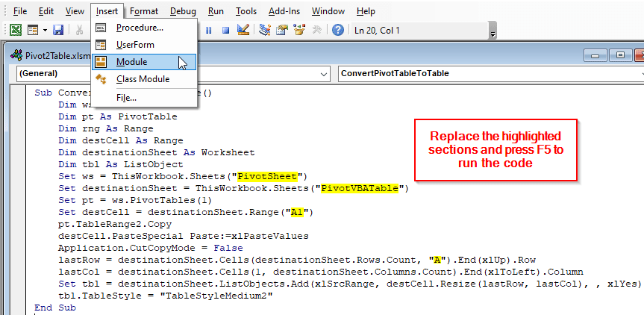Close the open Insert menu

coord(107,11)
